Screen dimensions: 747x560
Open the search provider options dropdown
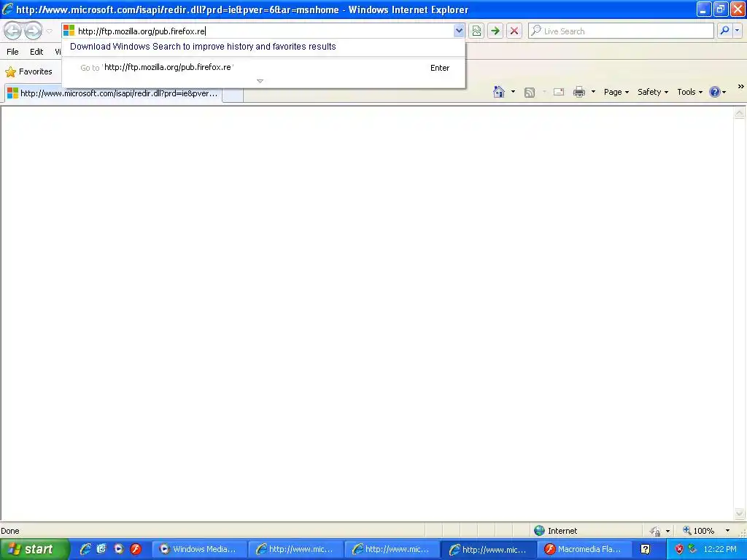(x=738, y=31)
